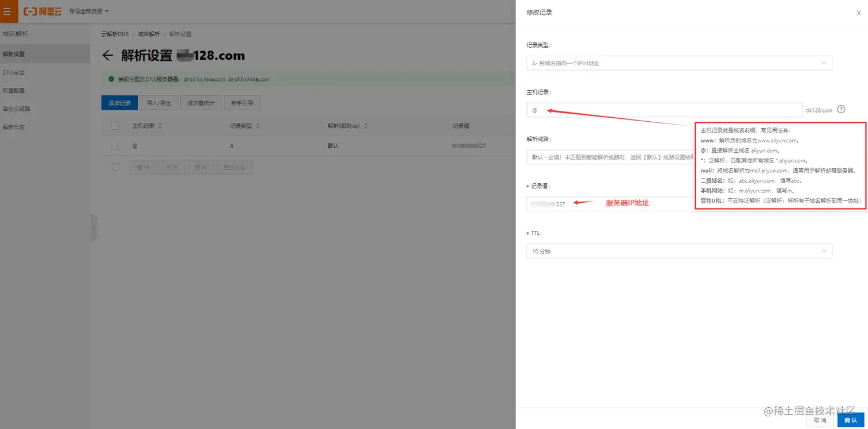Click the 请求量统计 button
This screenshot has height=429, width=868.
(x=201, y=103)
